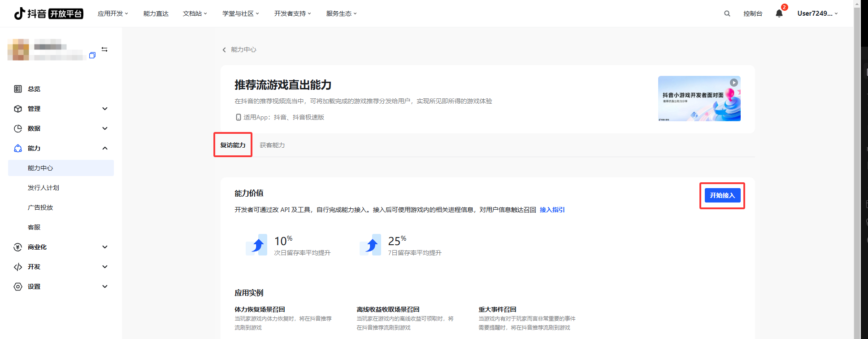
Task: Open the 应用开发 dropdown menu
Action: 113,13
